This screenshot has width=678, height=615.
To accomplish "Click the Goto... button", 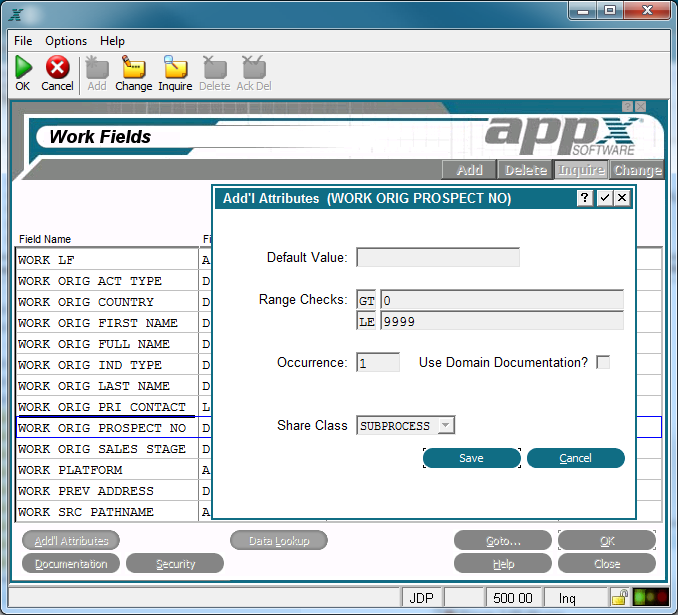I will click(x=503, y=541).
